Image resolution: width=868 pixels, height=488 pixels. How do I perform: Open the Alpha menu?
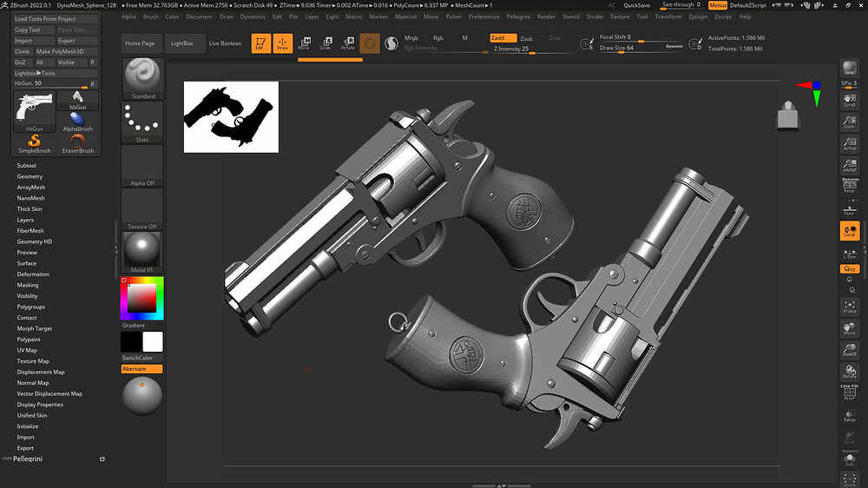128,16
